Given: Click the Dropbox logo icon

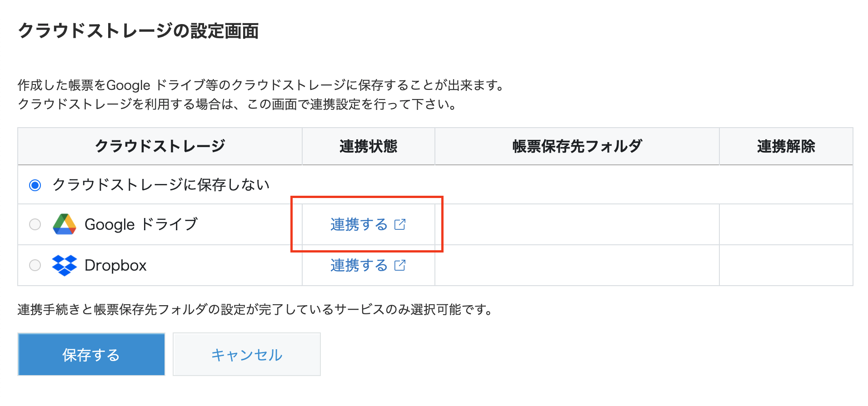Looking at the screenshot, I should coord(64,265).
